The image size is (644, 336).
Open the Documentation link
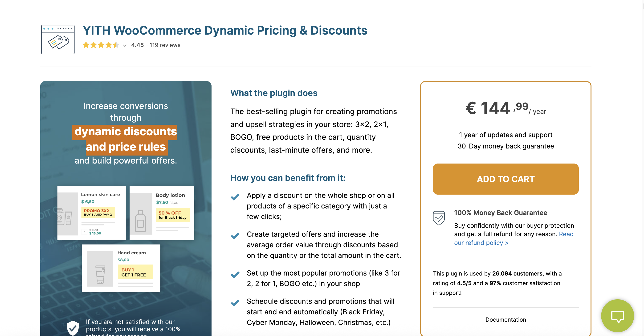coord(505,320)
